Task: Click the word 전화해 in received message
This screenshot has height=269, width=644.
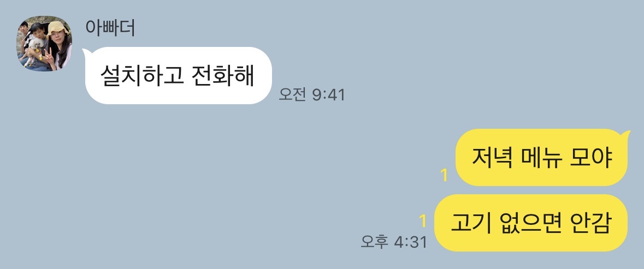Action: 222,76
